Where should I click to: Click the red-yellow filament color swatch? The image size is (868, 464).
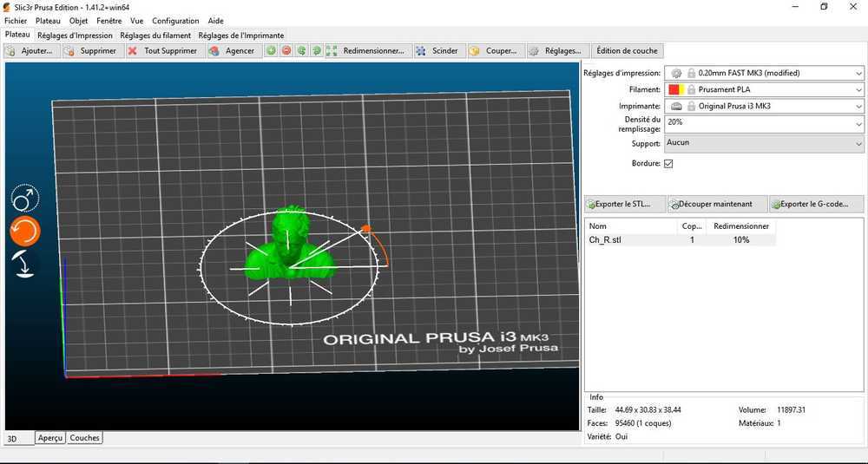click(676, 89)
